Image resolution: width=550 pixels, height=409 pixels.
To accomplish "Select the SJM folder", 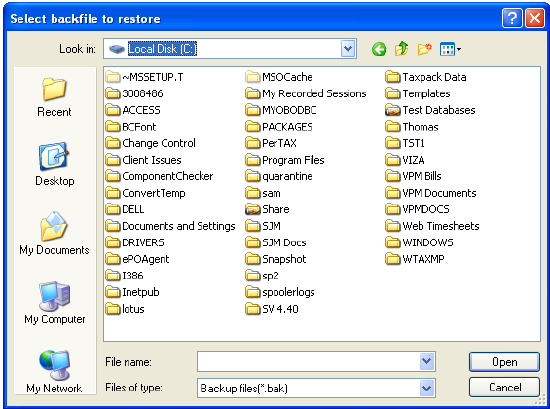I will coord(263,226).
